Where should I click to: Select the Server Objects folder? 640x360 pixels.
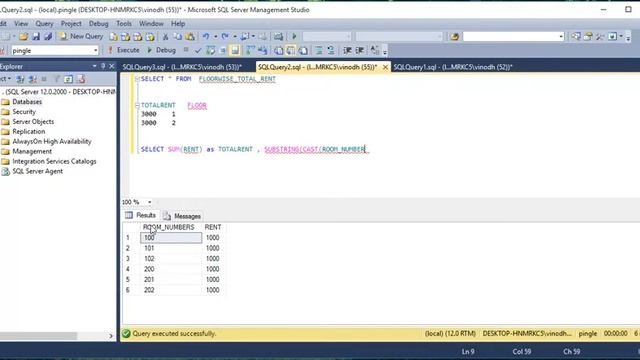(33, 122)
